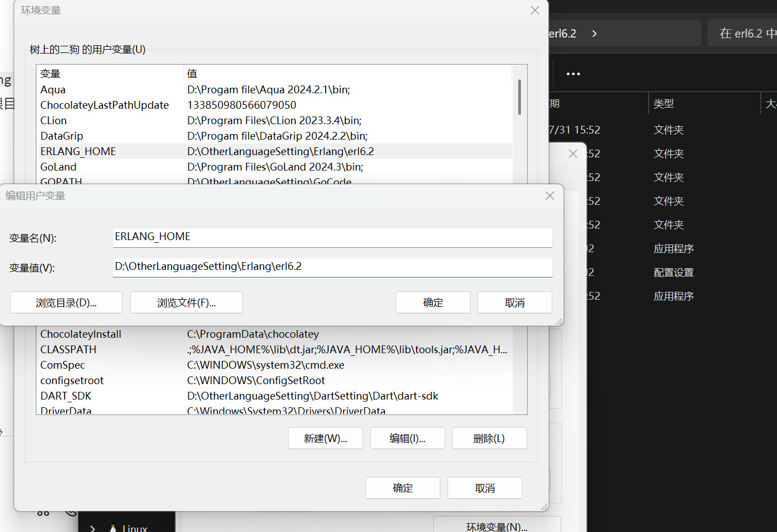Click the 删除(L) button
Image resolution: width=777 pixels, height=532 pixels.
point(489,438)
